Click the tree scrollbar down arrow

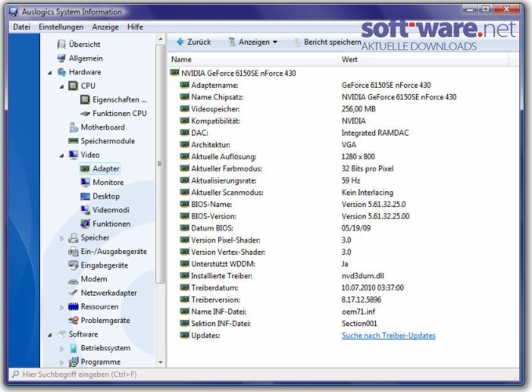(161, 362)
